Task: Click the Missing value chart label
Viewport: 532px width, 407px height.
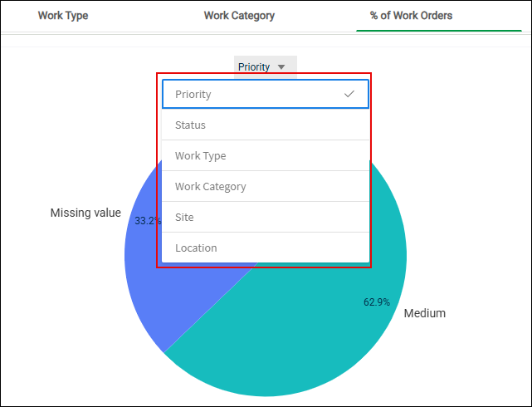Action: click(x=85, y=213)
